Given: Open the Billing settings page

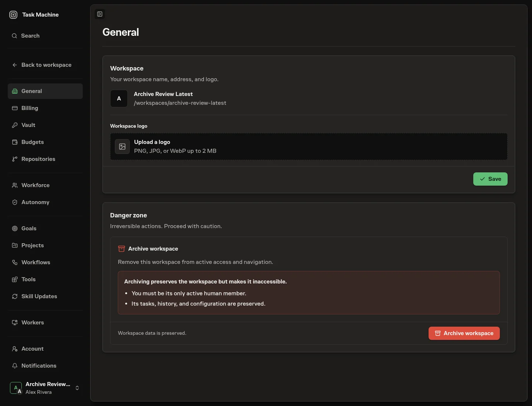Looking at the screenshot, I should (45, 108).
